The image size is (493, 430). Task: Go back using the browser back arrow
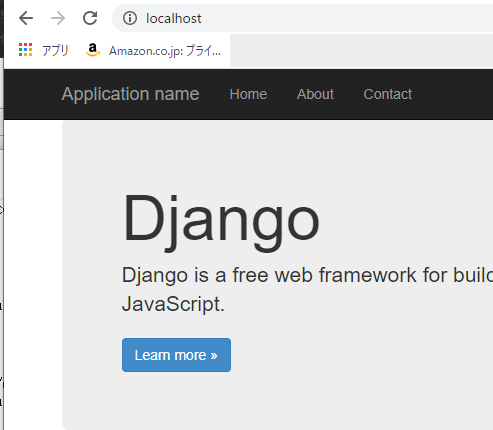pos(26,18)
